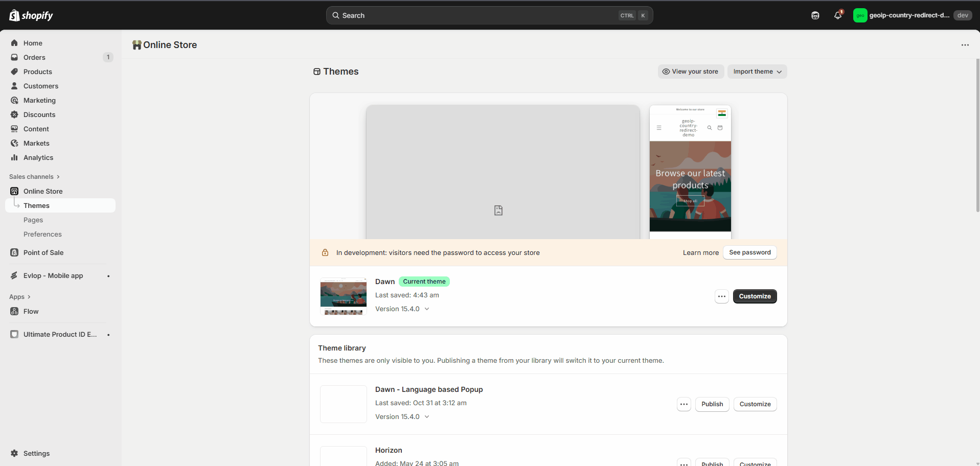
Task: Click the Shopify logo in the top bar
Action: pos(31,15)
